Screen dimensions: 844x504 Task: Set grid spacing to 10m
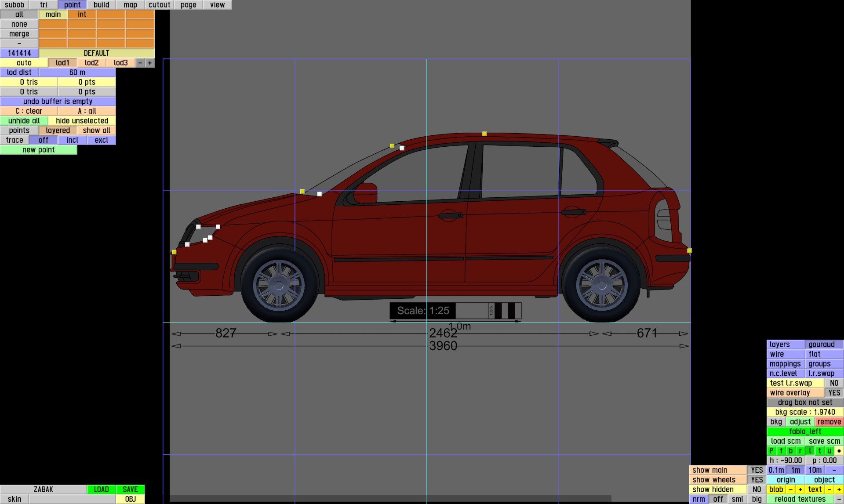click(815, 470)
